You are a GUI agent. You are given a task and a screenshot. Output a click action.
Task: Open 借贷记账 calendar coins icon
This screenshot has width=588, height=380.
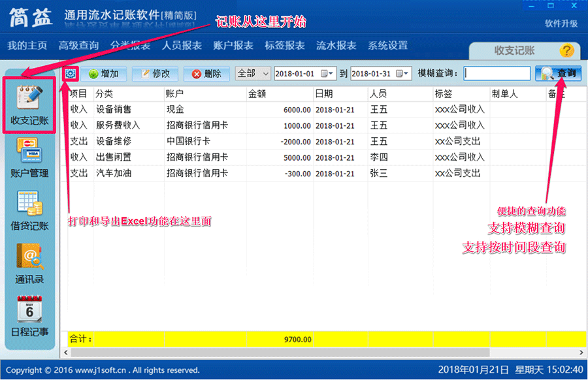click(x=29, y=203)
